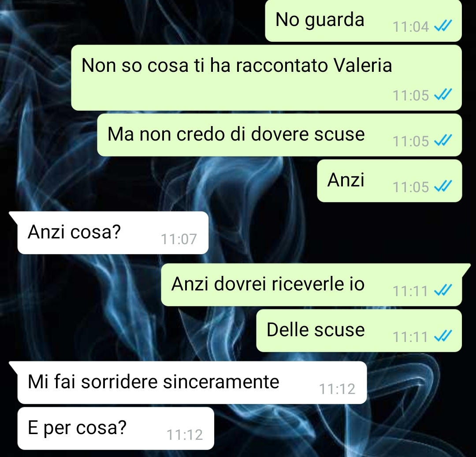Tap the 'No guarda' message bubble
Image resolution: width=476 pixels, height=457 pixels.
coord(363,21)
